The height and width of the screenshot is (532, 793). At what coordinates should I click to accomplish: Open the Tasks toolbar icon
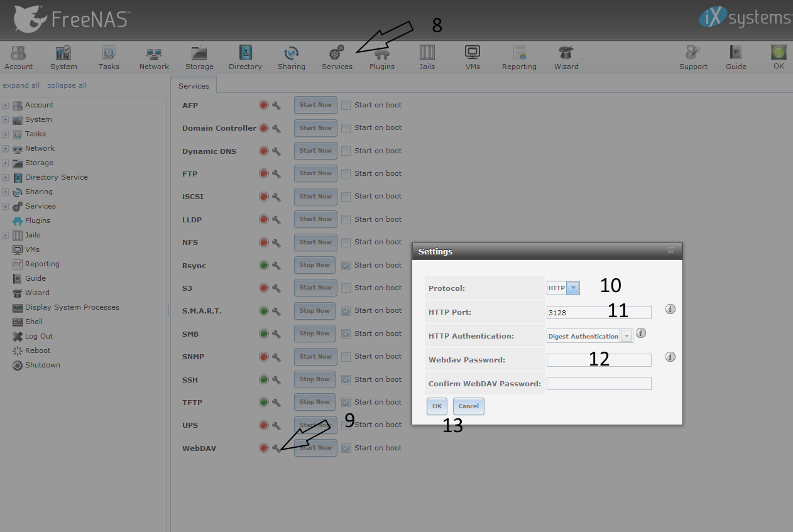coord(109,58)
